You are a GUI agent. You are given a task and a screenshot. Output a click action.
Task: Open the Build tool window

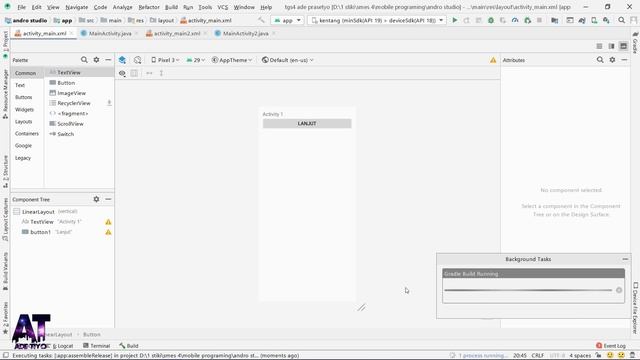pos(129,346)
